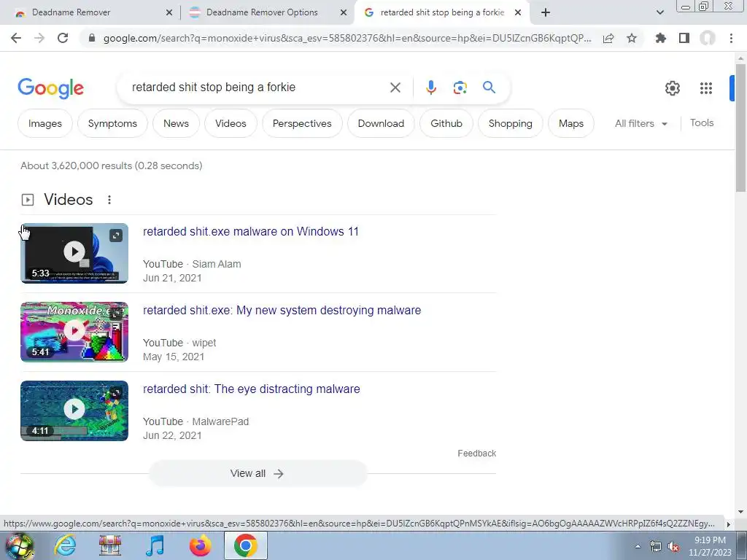The width and height of the screenshot is (747, 560).
Task: Open the taskbar app beside Internet Explorer
Action: (x=110, y=545)
